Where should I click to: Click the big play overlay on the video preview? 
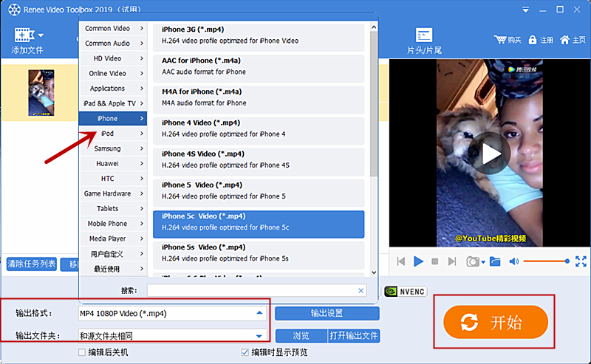pos(489,154)
